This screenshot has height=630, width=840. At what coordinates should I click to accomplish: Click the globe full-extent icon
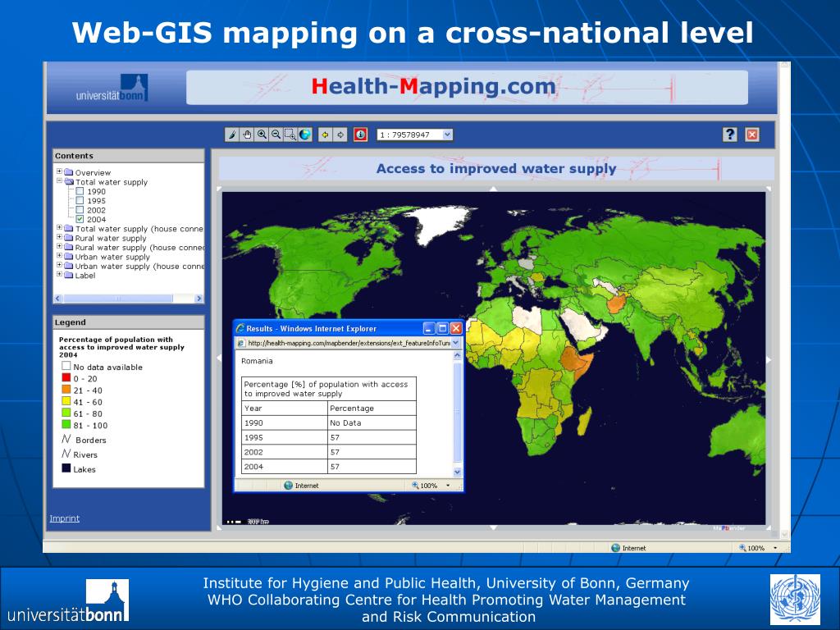[305, 135]
